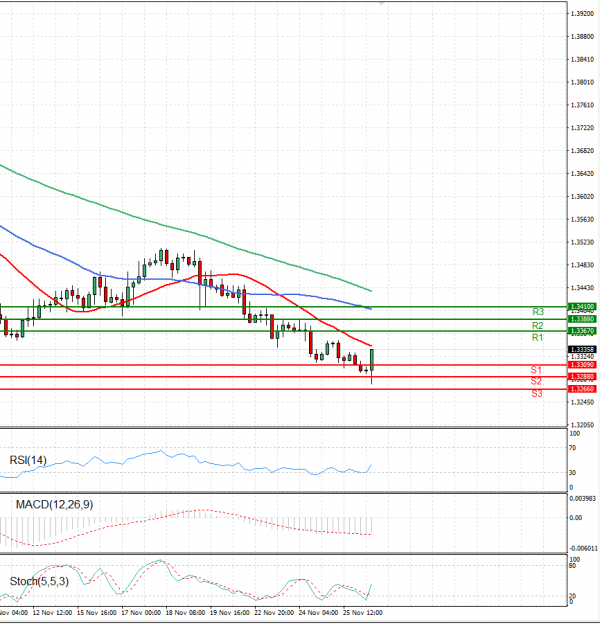The height and width of the screenshot is (624, 600).
Task: Click the 1.36420 price axis value
Action: click(x=582, y=174)
